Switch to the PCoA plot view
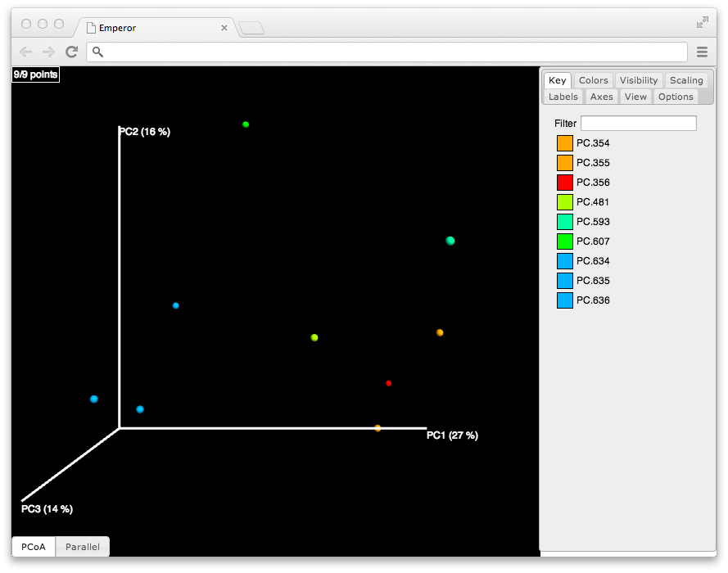The height and width of the screenshot is (573, 728). tap(34, 547)
